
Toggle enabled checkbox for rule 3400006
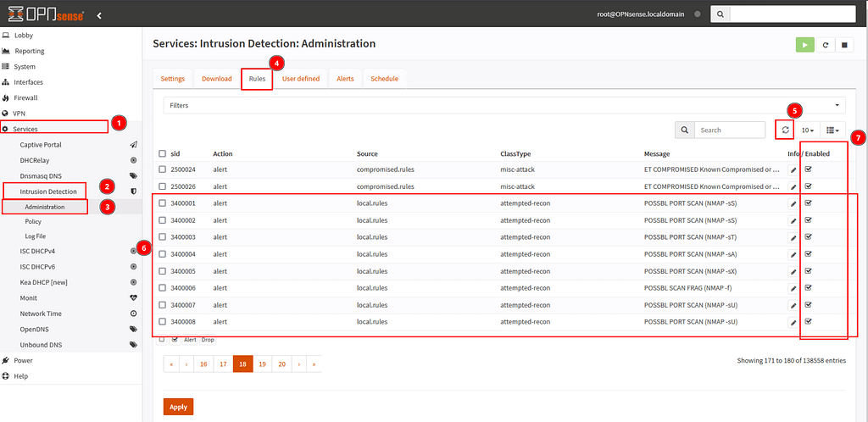coord(808,287)
